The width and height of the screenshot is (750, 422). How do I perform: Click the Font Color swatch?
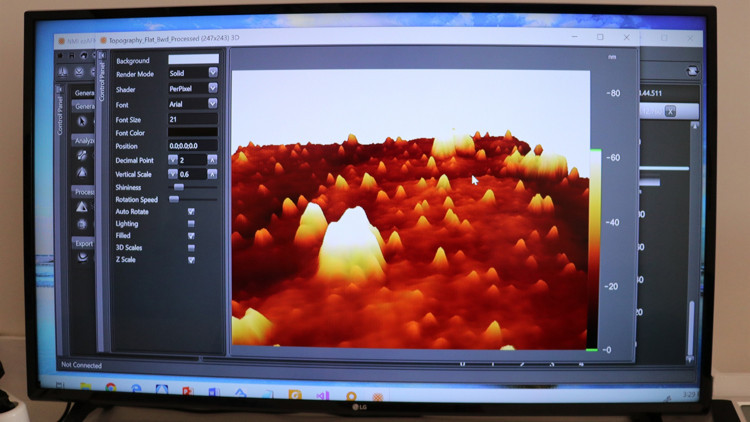(192, 133)
